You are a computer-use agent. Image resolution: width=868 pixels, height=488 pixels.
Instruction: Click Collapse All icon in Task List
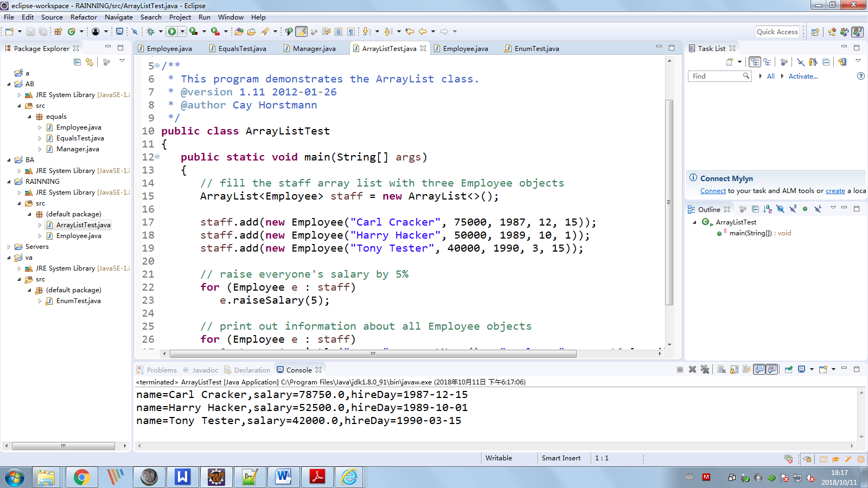tap(826, 62)
